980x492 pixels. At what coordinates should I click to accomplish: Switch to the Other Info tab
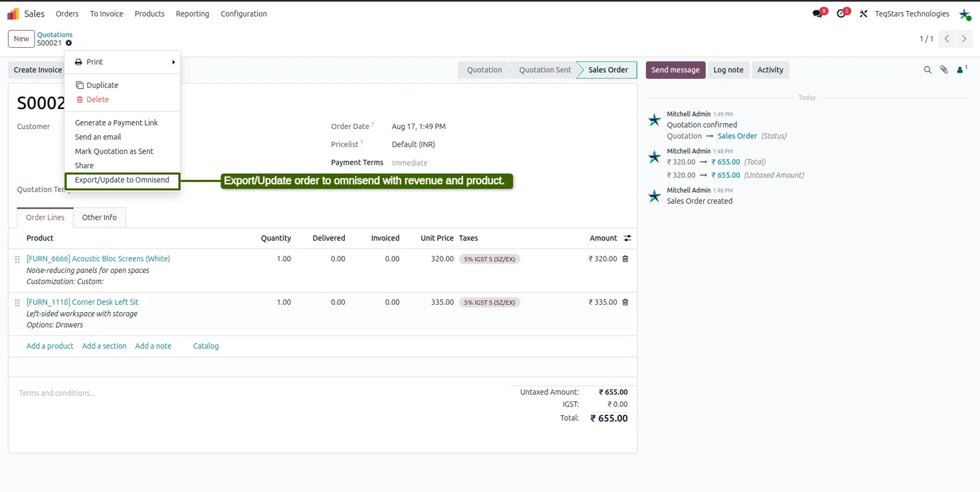[x=99, y=217]
